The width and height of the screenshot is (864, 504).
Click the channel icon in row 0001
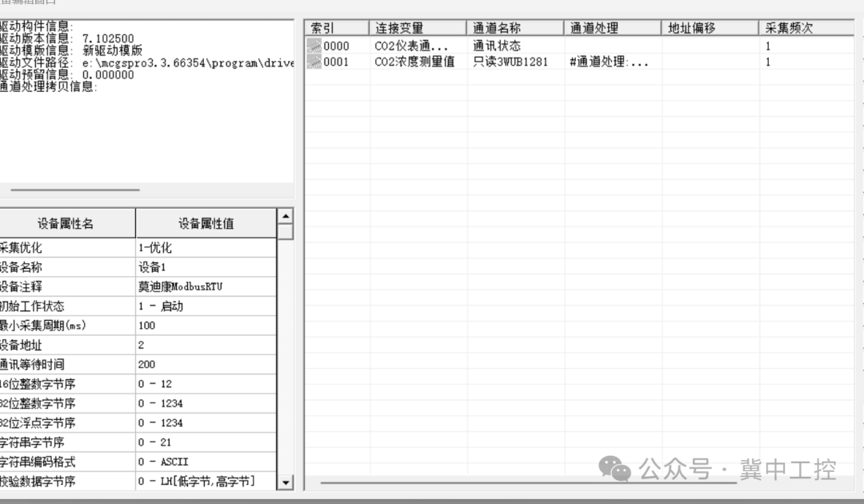(314, 62)
